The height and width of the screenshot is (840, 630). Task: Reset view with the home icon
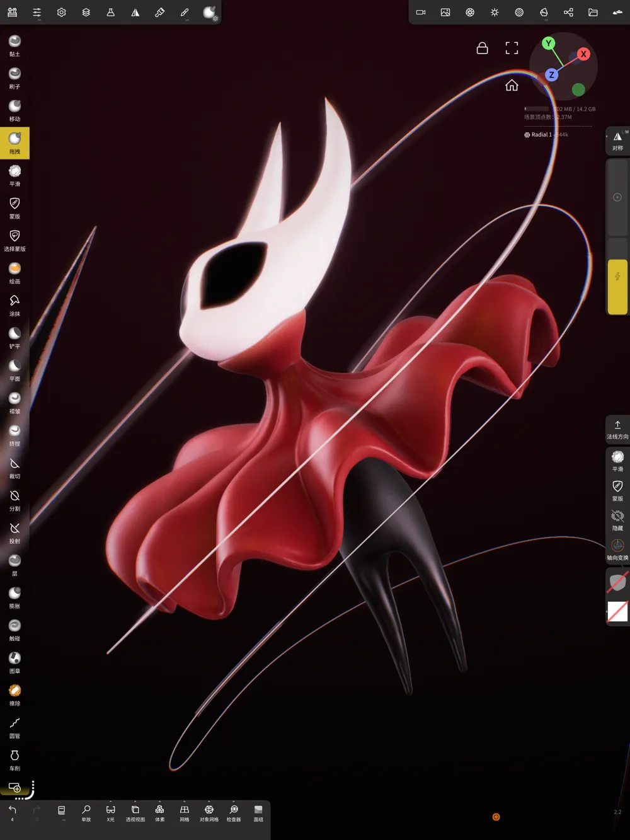[512, 85]
